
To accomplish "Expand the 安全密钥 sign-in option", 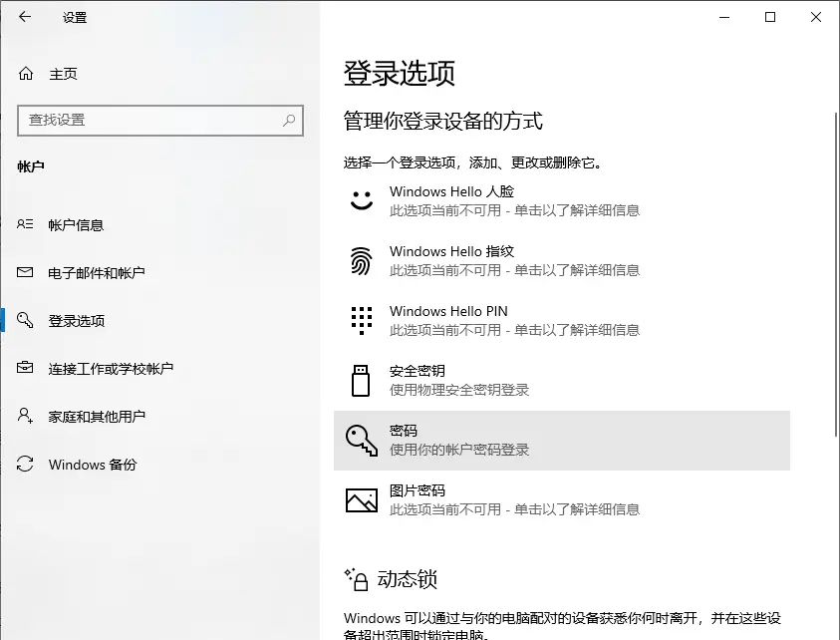I will click(x=561, y=381).
